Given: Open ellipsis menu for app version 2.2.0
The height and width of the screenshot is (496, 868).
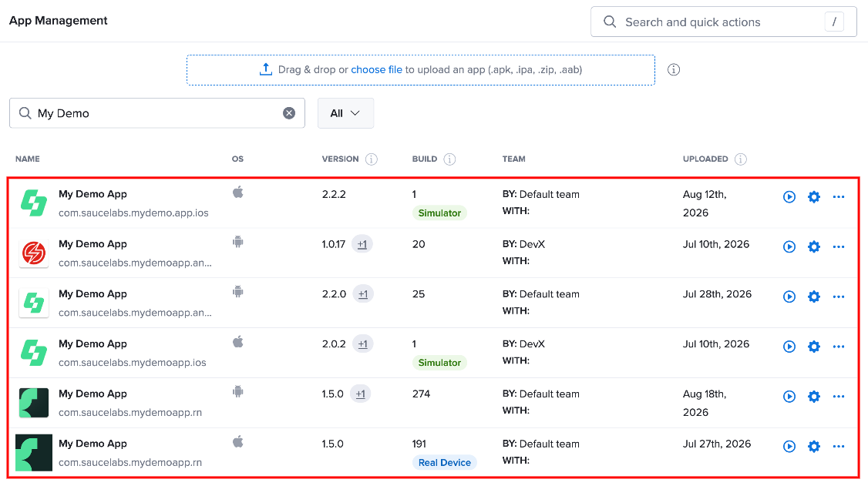Looking at the screenshot, I should 839,297.
